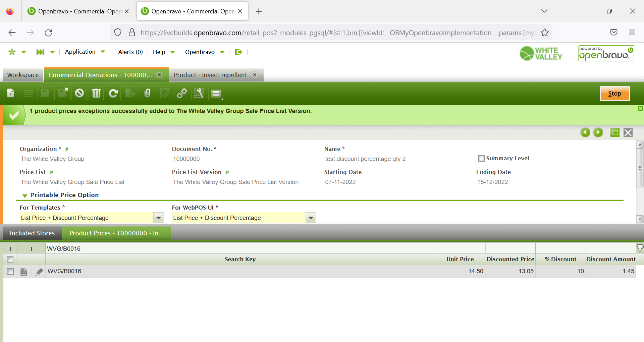Close the Commercial Operations tab

160,75
